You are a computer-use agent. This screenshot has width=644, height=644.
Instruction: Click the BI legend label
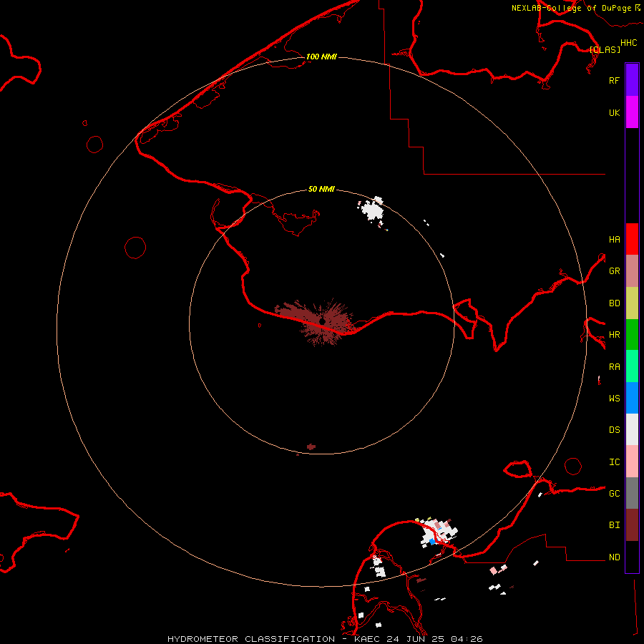click(614, 525)
